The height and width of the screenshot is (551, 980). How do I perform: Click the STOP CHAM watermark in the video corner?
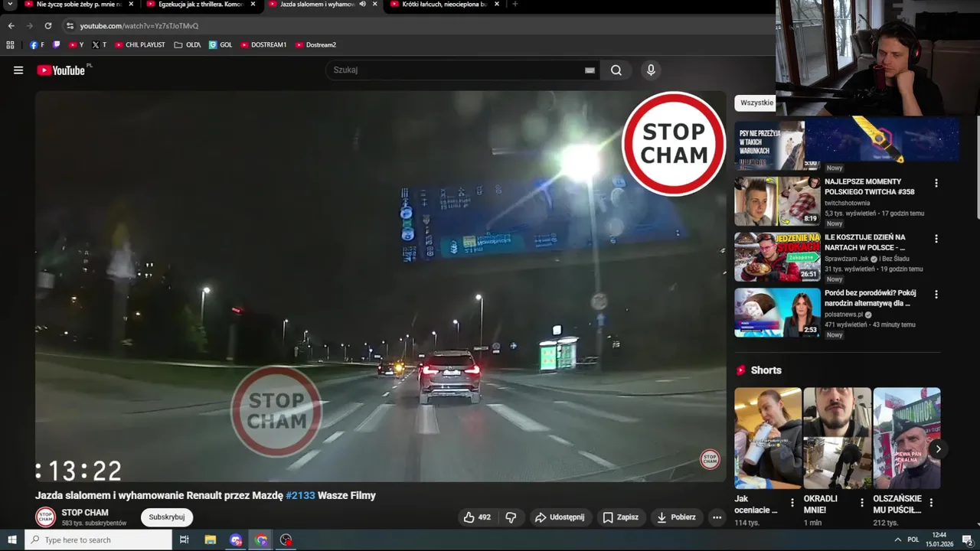click(710, 459)
